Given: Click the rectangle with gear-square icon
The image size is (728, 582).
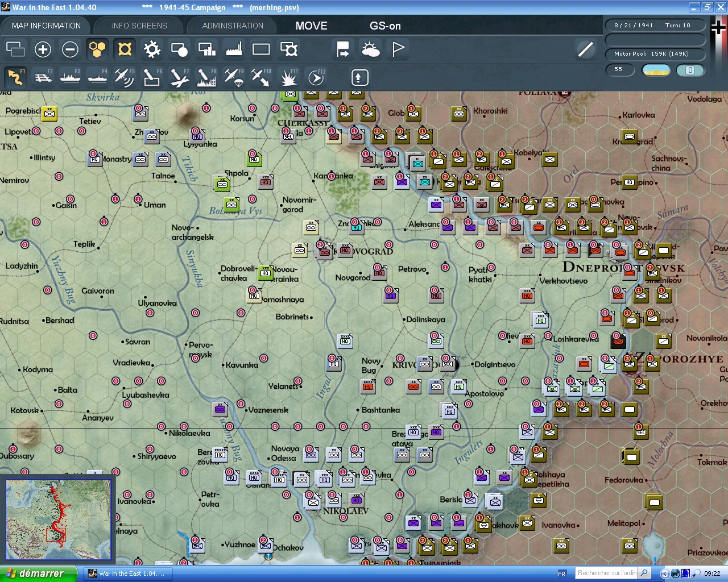Looking at the screenshot, I should pyautogui.click(x=289, y=49).
